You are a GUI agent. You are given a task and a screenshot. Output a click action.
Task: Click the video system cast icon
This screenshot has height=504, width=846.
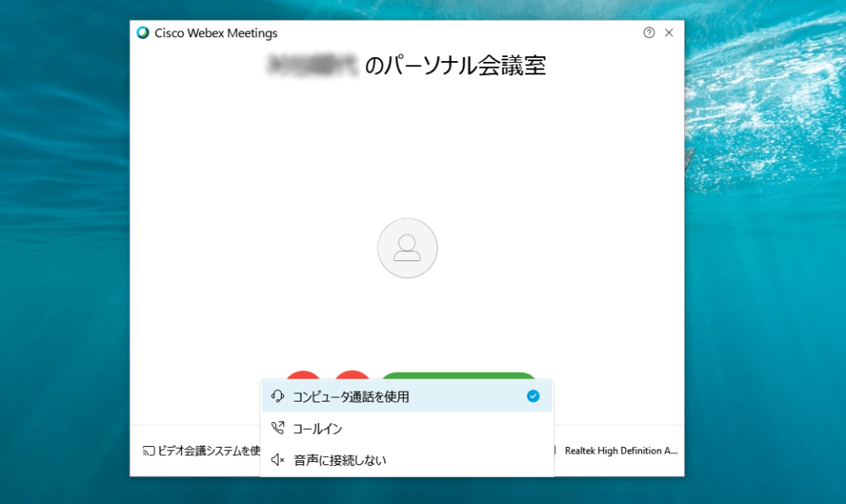[149, 450]
